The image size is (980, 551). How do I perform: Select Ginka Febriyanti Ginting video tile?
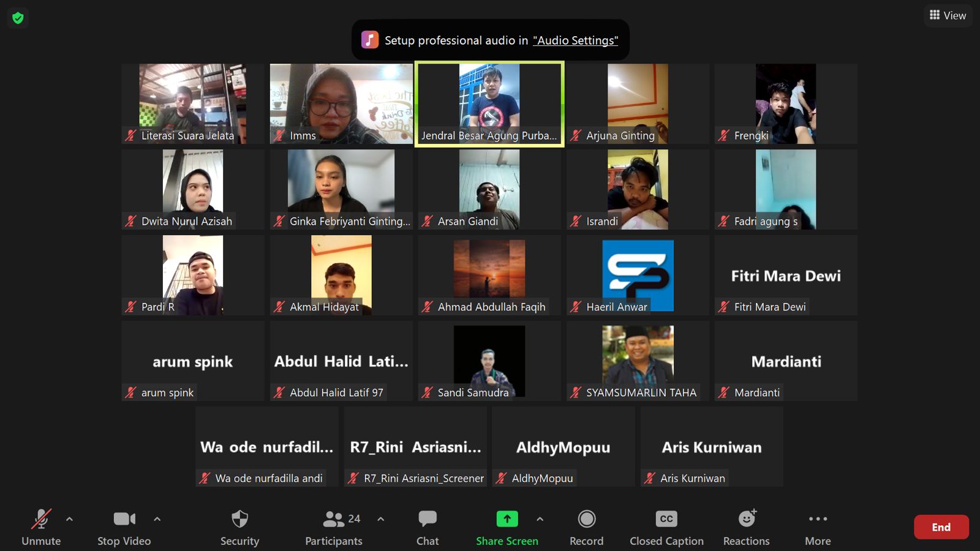click(x=341, y=190)
